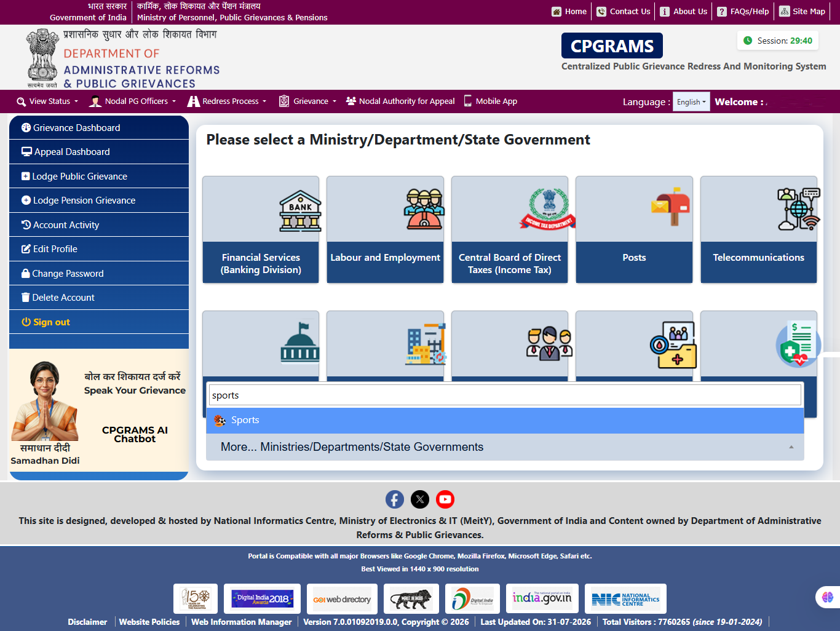Click the national emblem logo
Image resolution: width=840 pixels, height=631 pixels.
42,58
